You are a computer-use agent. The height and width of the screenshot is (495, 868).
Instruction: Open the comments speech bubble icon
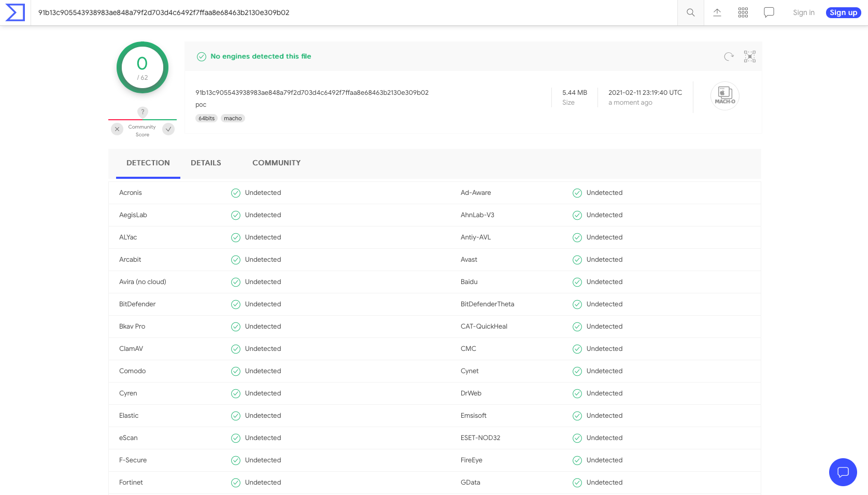pyautogui.click(x=769, y=12)
